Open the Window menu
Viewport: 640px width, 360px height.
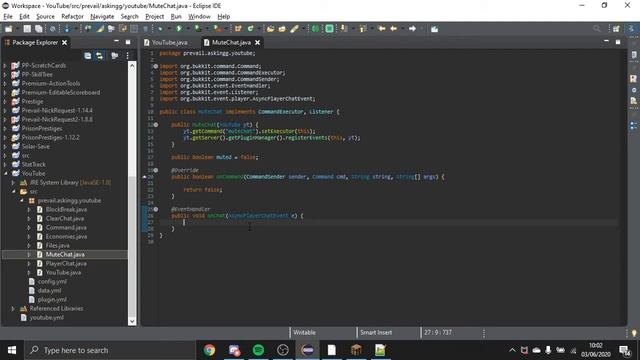click(x=199, y=16)
